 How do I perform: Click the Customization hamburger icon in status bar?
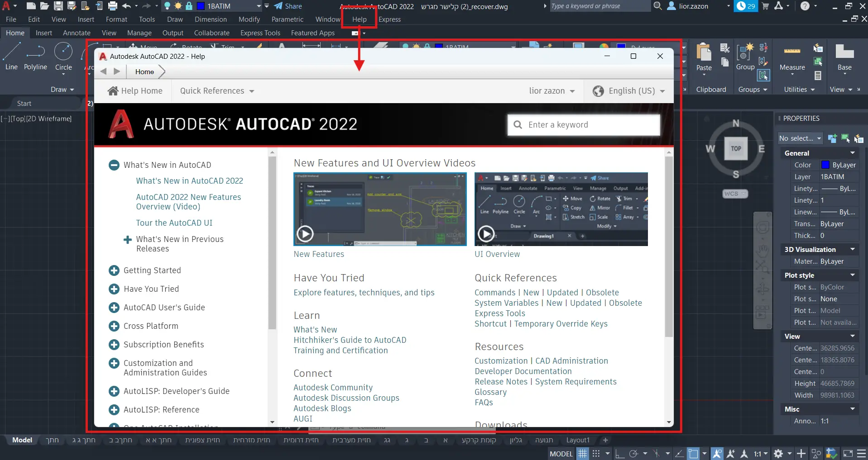862,453
